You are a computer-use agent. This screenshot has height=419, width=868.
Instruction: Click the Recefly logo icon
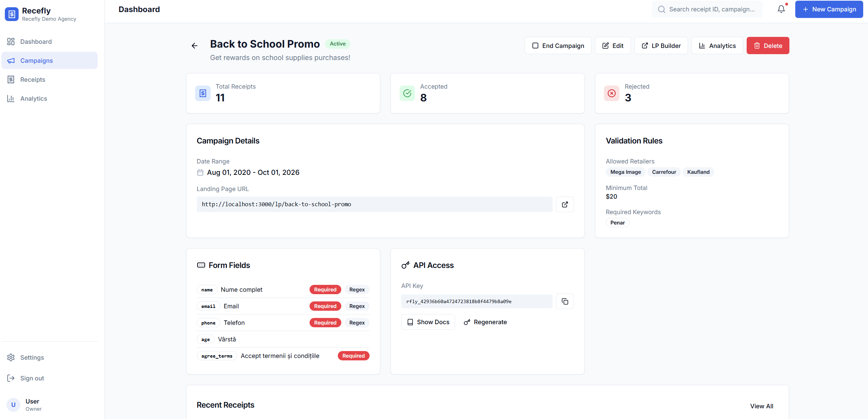pyautogui.click(x=11, y=14)
